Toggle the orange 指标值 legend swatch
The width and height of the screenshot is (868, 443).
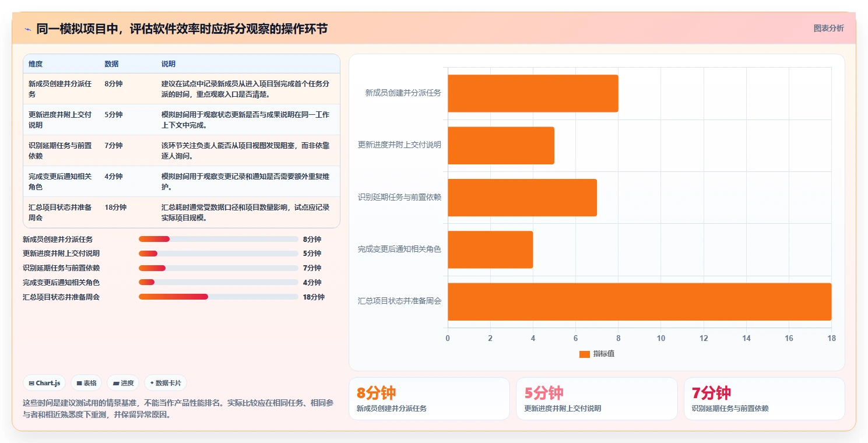pos(585,354)
